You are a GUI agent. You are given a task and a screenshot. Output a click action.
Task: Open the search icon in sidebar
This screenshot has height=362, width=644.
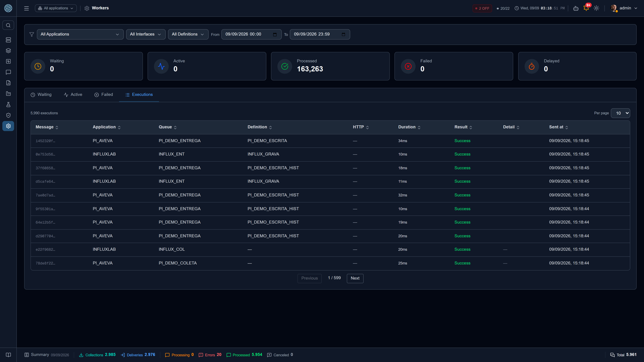(x=8, y=25)
